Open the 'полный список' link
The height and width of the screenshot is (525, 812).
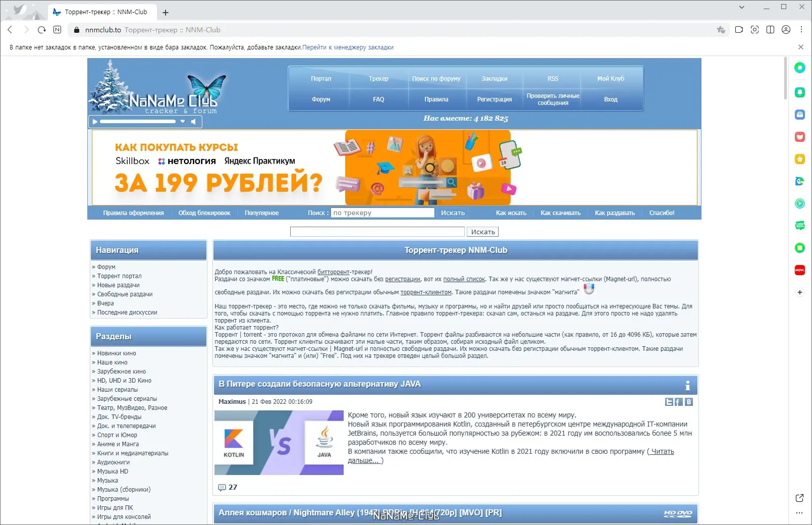click(x=464, y=279)
